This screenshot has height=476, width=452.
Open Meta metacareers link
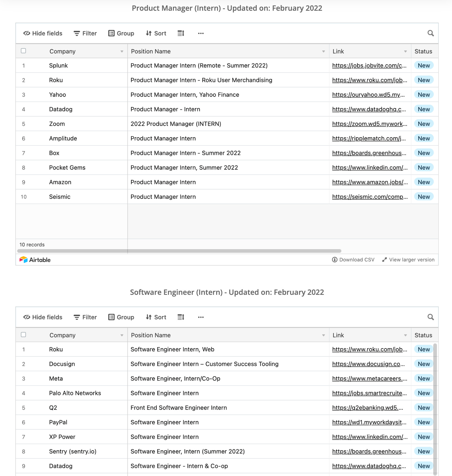(370, 379)
